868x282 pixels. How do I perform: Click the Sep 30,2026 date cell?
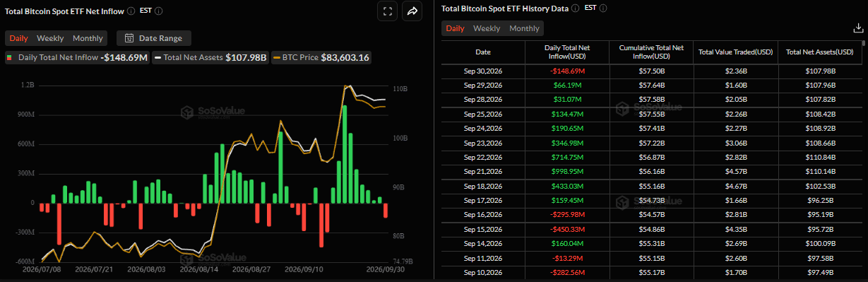483,71
